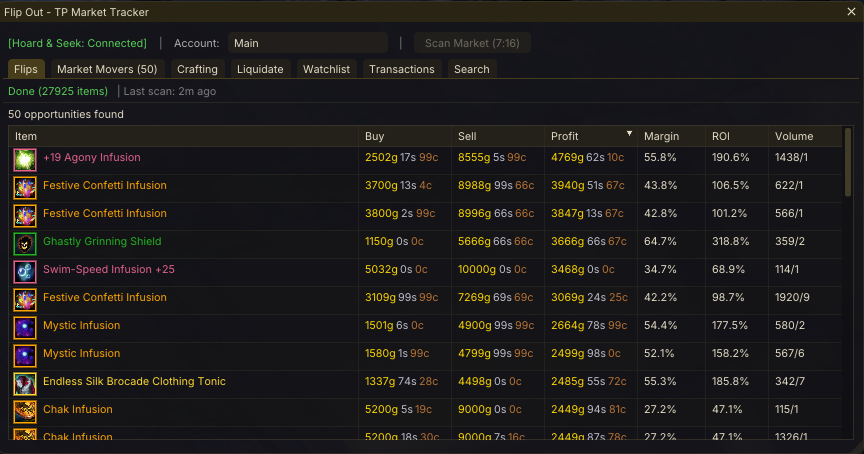This screenshot has height=454, width=864.
Task: Click icon of Festive Confetti Infusion at 3800g
Action: (x=25, y=216)
